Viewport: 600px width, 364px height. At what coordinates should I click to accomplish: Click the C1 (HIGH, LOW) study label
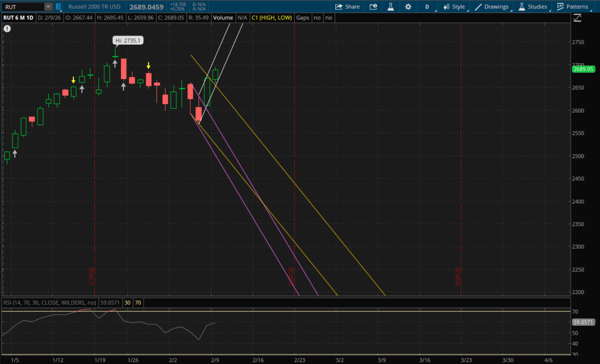(272, 18)
